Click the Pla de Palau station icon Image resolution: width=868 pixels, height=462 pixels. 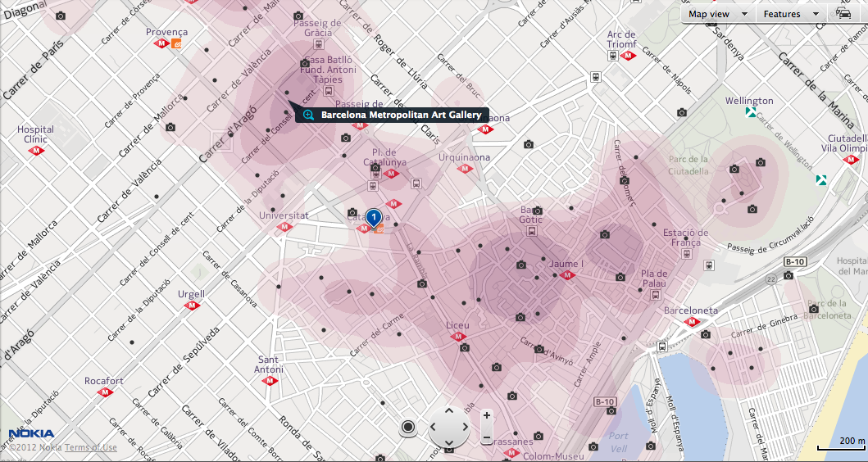pyautogui.click(x=655, y=295)
